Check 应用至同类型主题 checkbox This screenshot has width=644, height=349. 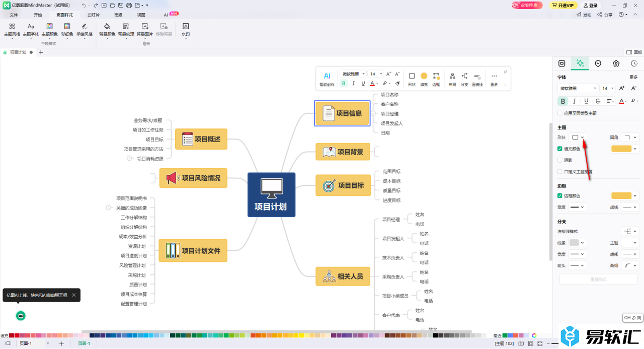(x=560, y=113)
